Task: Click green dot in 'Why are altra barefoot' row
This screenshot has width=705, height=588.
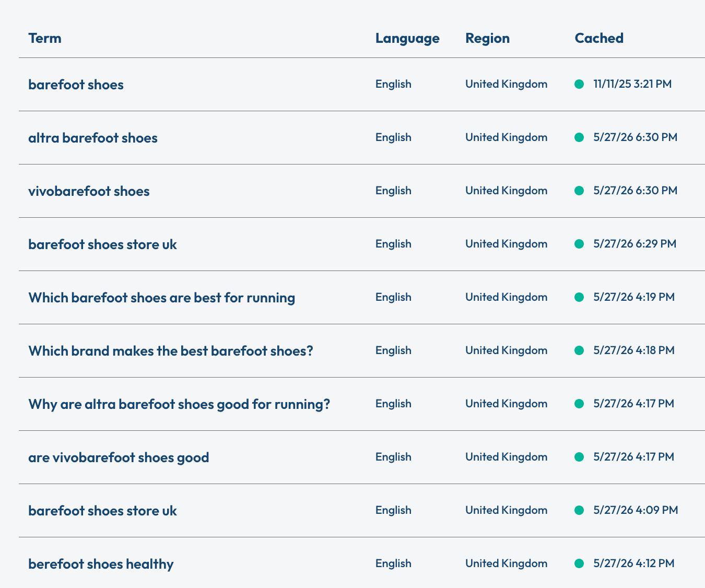Action: 579,404
